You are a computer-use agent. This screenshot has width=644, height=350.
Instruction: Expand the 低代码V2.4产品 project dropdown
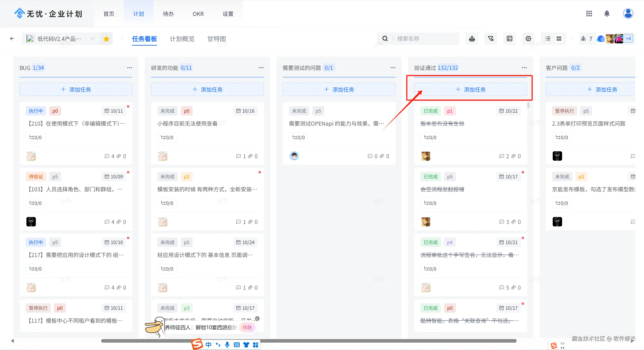click(92, 39)
